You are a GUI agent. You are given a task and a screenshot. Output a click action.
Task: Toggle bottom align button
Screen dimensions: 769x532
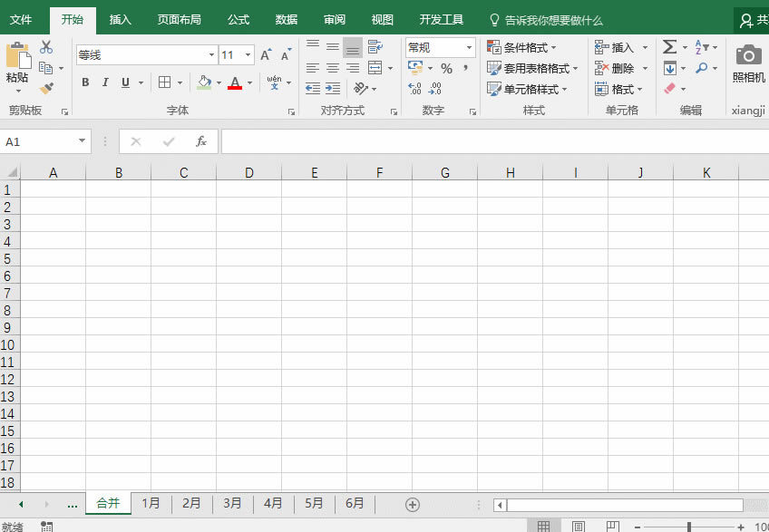point(353,47)
